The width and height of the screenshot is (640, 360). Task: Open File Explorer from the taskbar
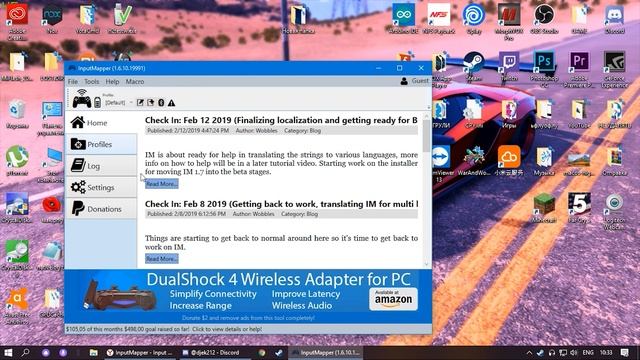point(93,353)
